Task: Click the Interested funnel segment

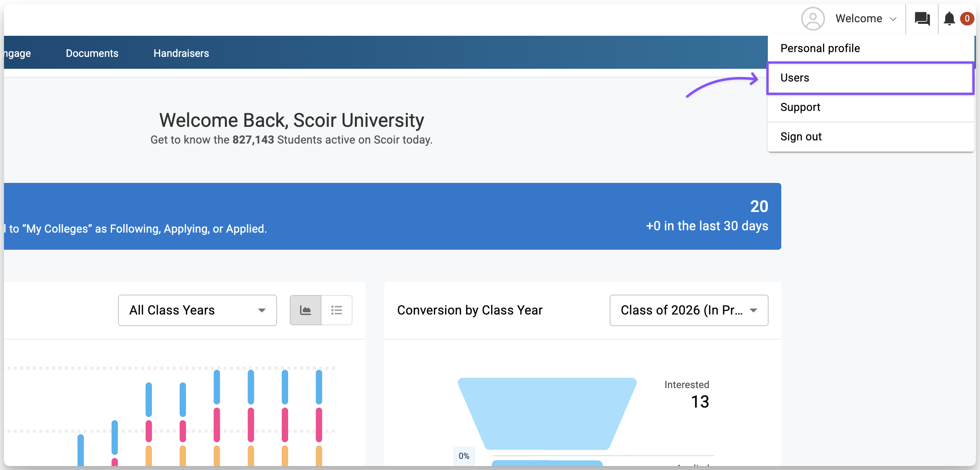Action: (x=546, y=414)
